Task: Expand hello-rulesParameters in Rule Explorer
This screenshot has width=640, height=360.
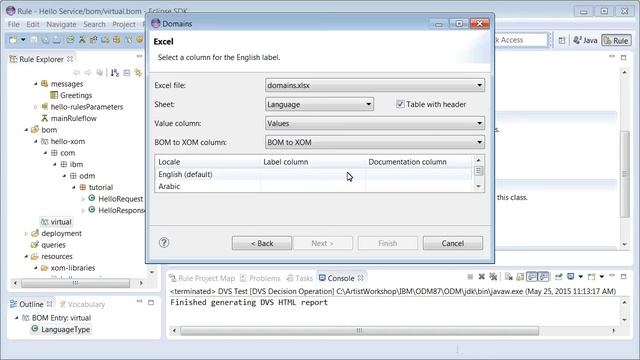Action: pos(36,107)
